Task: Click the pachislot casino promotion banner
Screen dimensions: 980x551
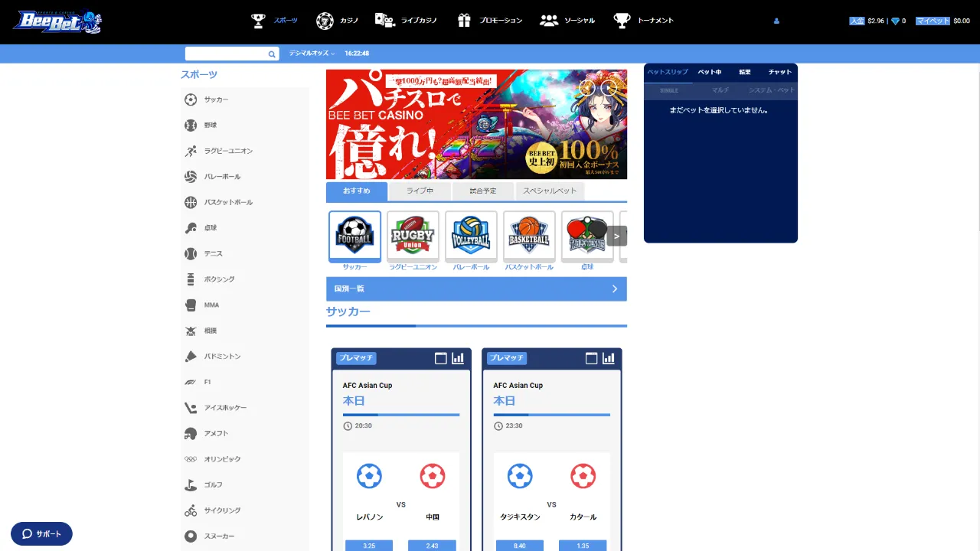Action: (x=476, y=124)
